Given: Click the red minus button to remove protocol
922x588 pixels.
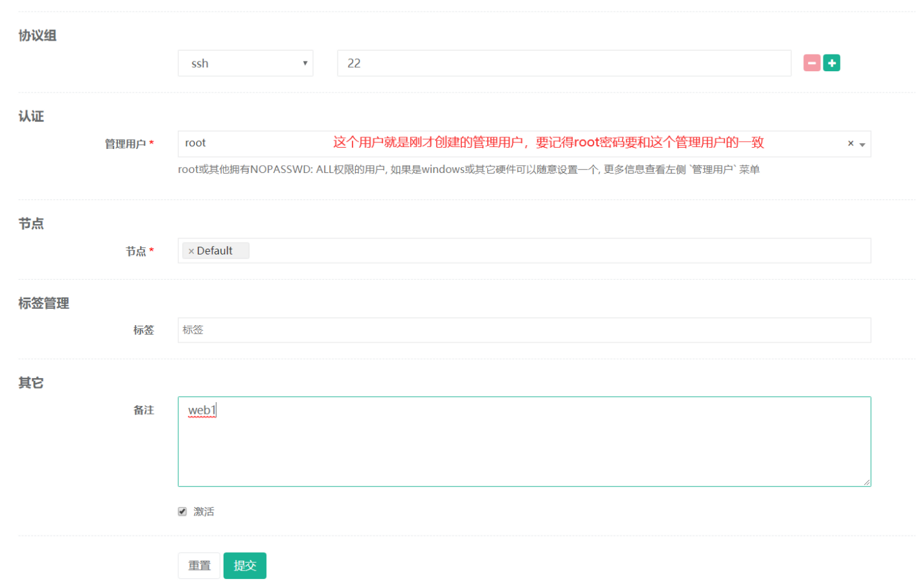Looking at the screenshot, I should coord(811,63).
